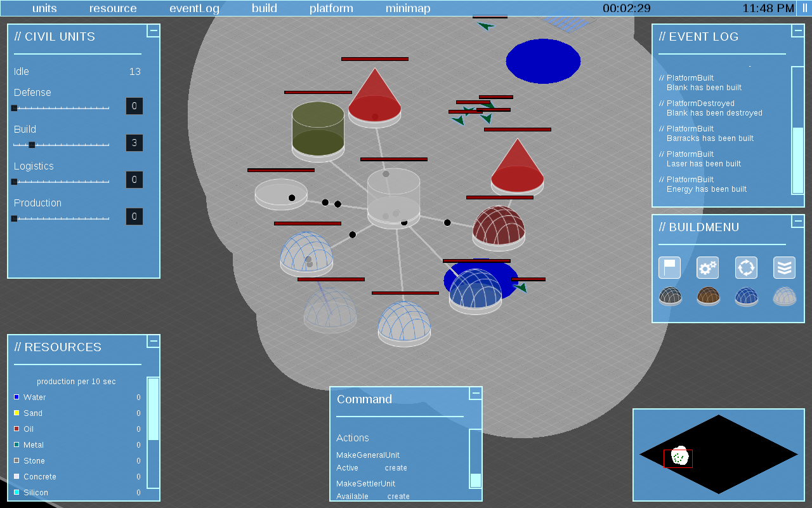Click create for MakeSettlerUnit

click(398, 497)
